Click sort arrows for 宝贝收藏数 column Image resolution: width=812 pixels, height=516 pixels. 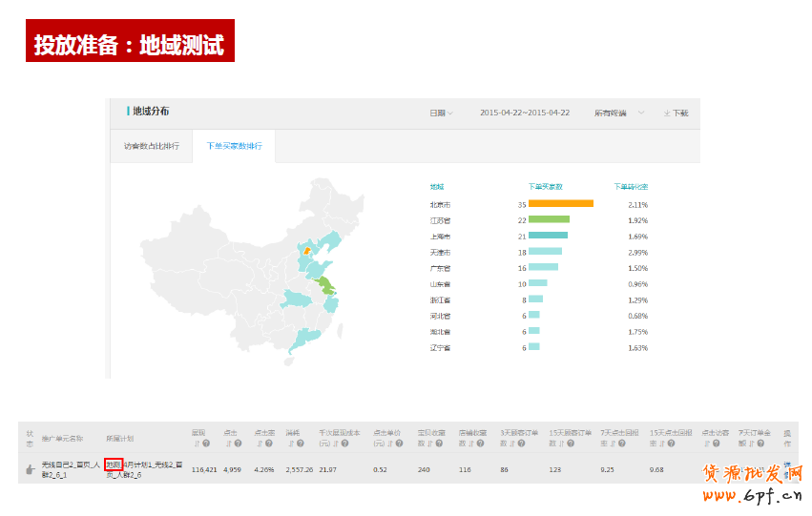pos(431,443)
